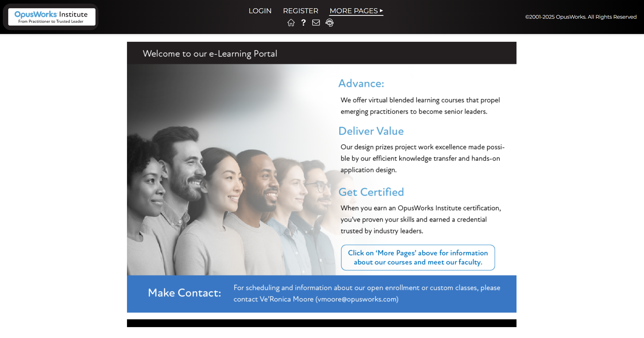
Task: Click the 'Make Contact:' label
Action: pyautogui.click(x=184, y=293)
